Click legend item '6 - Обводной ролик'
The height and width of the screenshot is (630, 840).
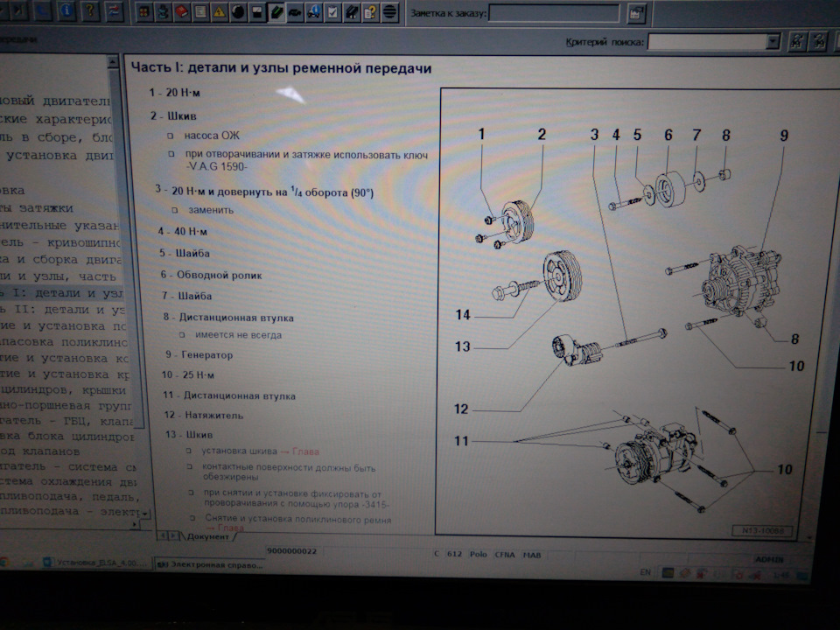coord(212,276)
